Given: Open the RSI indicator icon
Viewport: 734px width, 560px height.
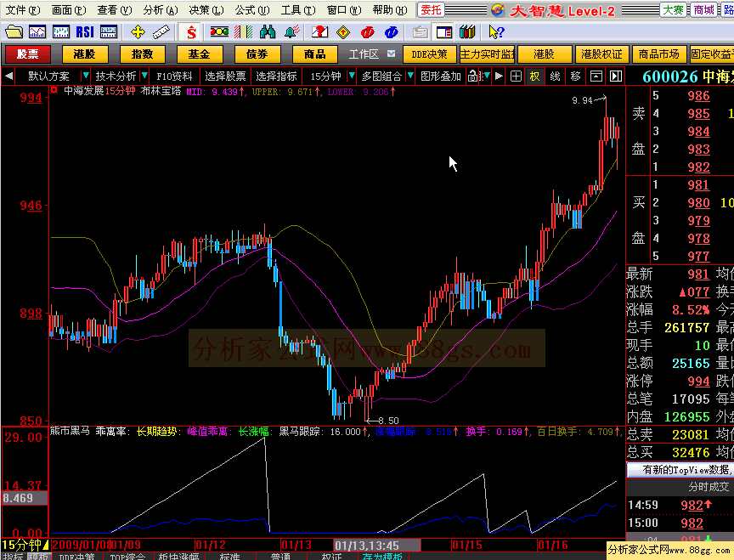Looking at the screenshot, I should click(x=85, y=31).
